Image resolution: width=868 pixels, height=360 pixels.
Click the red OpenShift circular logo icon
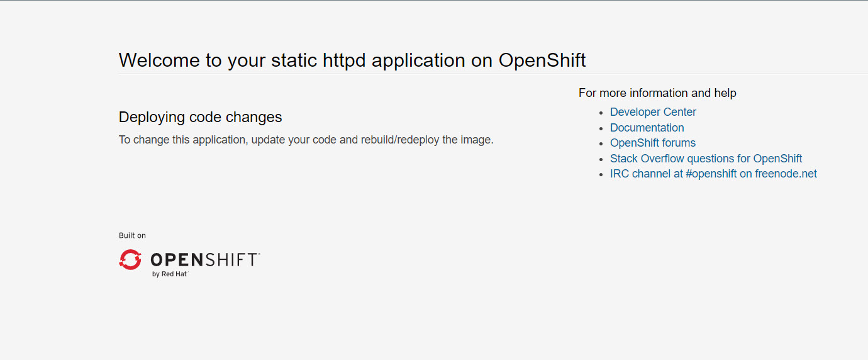(130, 259)
